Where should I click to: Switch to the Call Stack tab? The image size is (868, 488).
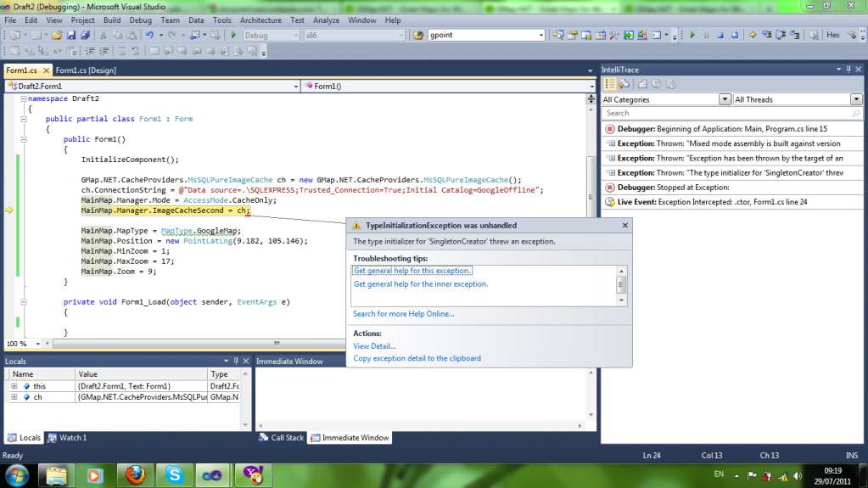(x=281, y=438)
